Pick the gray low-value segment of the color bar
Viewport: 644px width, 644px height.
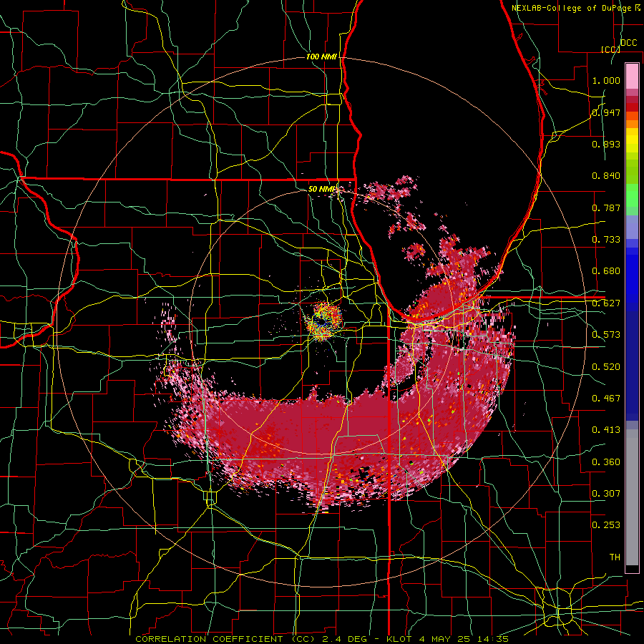(x=632, y=497)
